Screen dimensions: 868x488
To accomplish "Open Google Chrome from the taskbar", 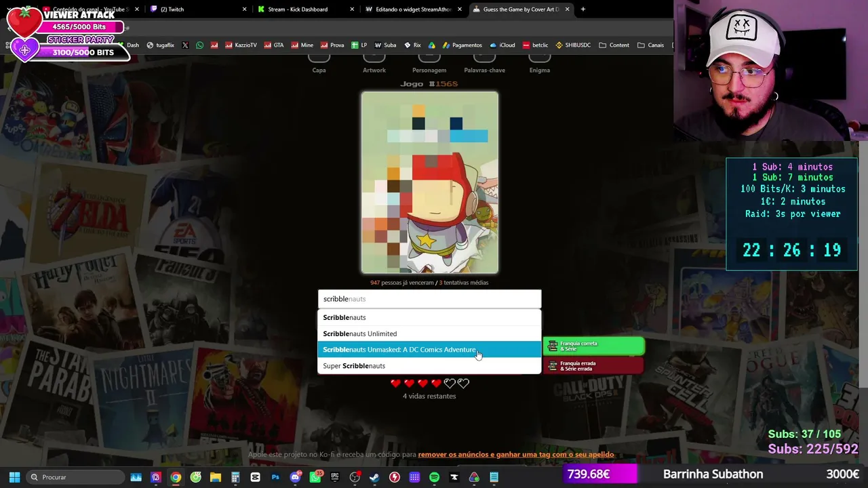I will (x=176, y=477).
